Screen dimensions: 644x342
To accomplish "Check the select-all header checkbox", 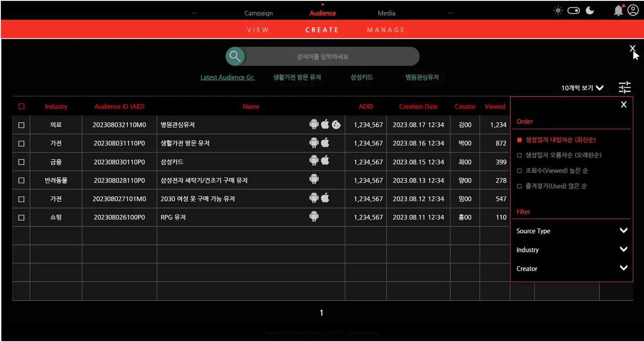I will [21, 106].
